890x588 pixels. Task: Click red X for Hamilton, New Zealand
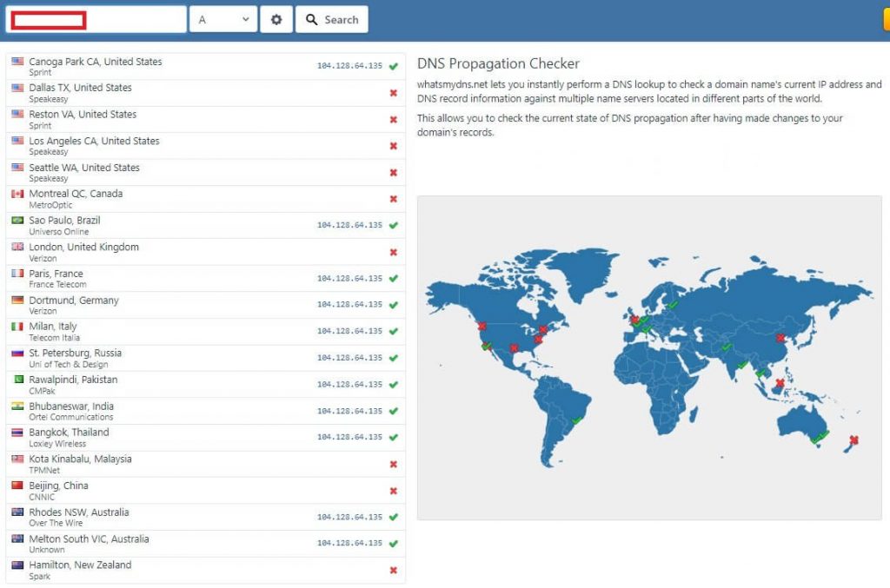click(x=394, y=571)
